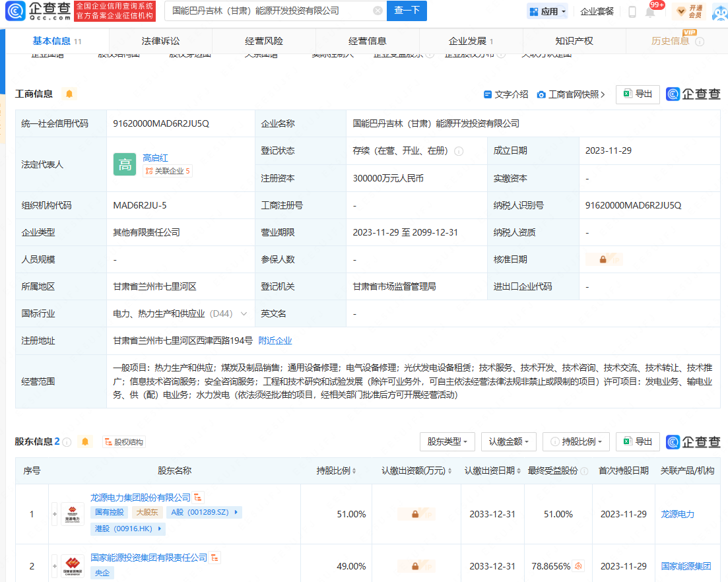Image resolution: width=728 pixels, height=582 pixels.
Task: Expand the 国标行业 industry dropdown arrow
Action: pyautogui.click(x=244, y=314)
